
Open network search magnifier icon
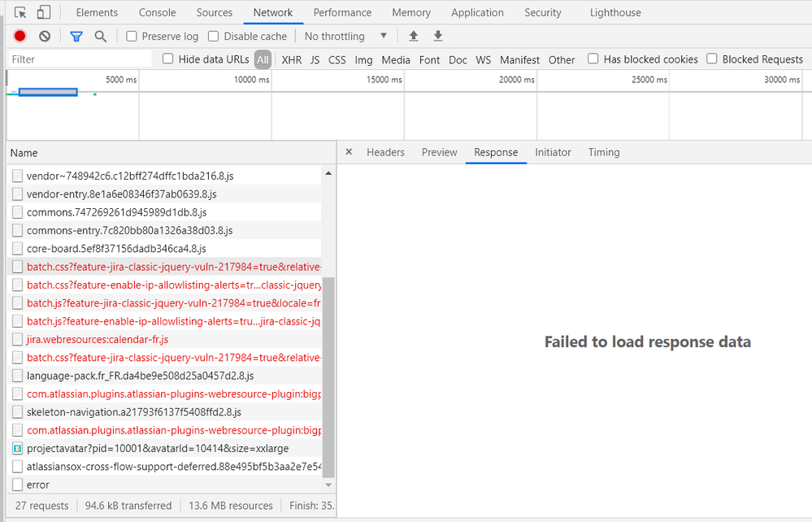101,37
